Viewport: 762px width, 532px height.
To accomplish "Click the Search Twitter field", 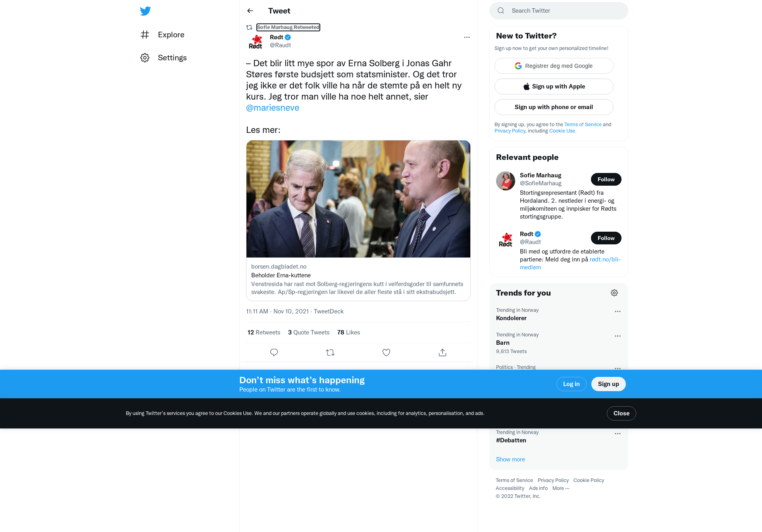I will [559, 11].
